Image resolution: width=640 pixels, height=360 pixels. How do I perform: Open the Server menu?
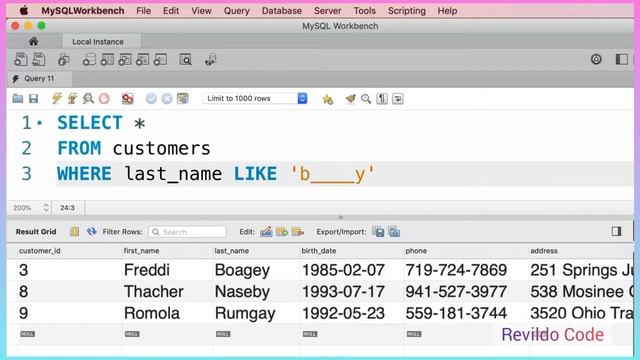(327, 11)
